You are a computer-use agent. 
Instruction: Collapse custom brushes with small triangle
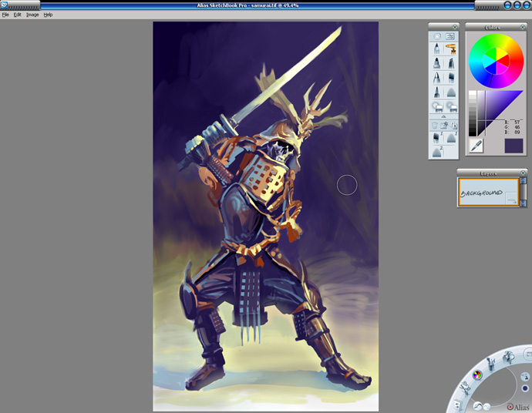(x=443, y=116)
